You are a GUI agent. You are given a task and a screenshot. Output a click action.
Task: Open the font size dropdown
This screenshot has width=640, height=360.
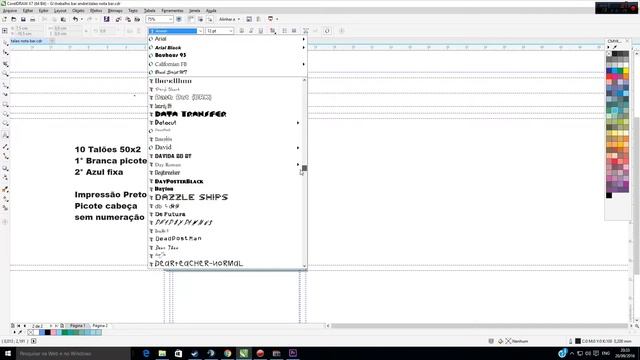coord(231,31)
